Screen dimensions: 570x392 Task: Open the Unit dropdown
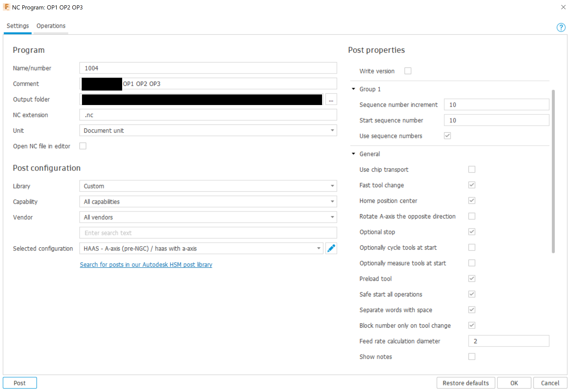pyautogui.click(x=332, y=130)
